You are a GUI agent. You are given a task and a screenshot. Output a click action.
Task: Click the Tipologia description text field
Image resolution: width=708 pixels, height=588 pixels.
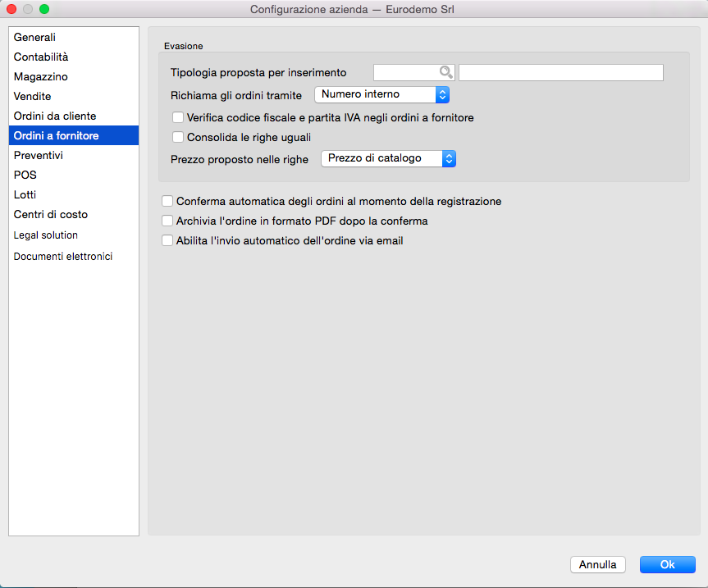[x=560, y=73]
